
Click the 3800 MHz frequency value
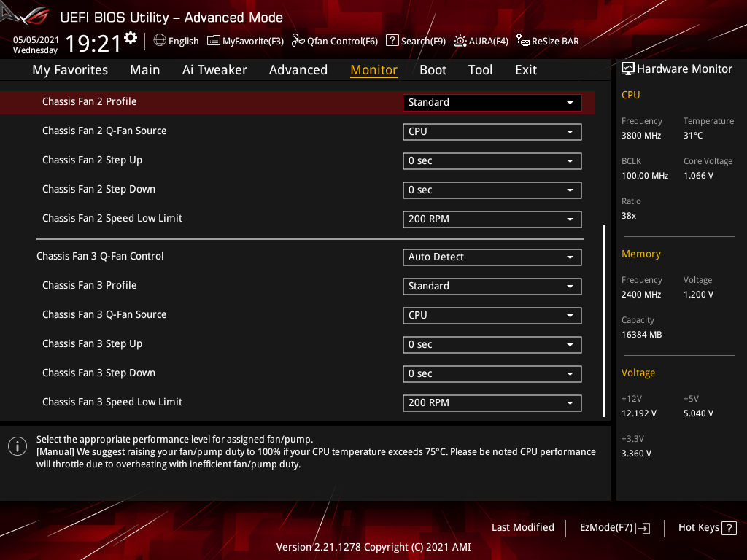(640, 136)
